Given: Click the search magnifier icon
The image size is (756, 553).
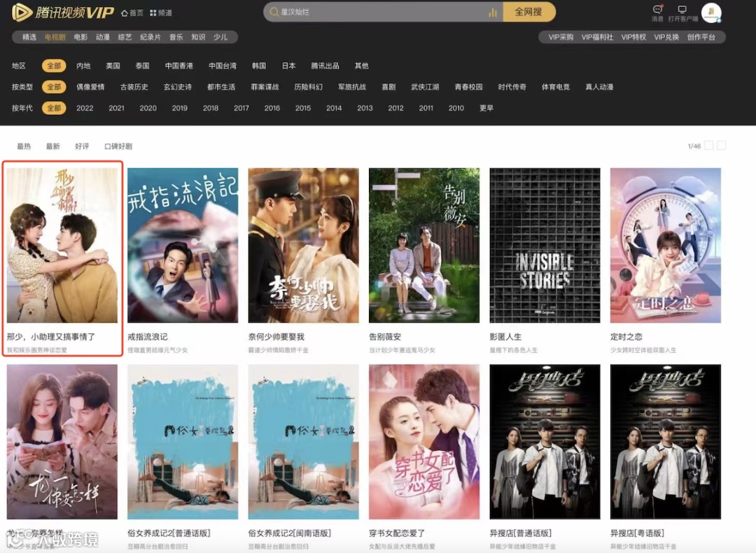Looking at the screenshot, I should click(274, 12).
